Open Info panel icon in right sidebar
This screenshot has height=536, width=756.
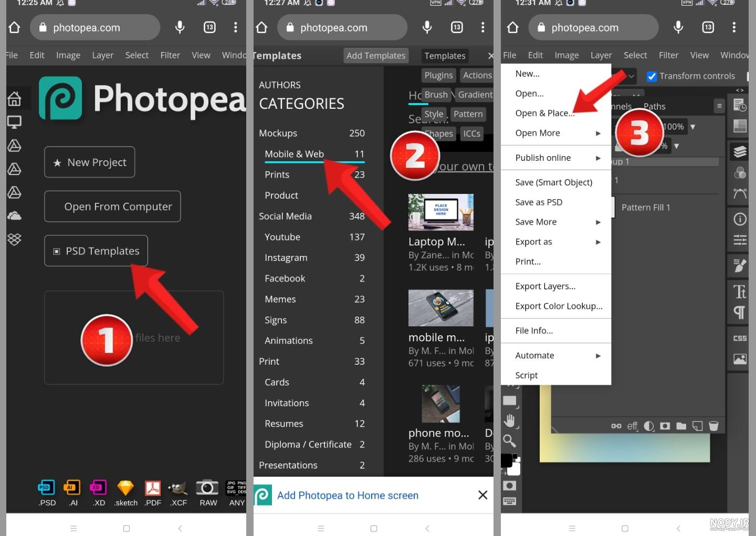(x=740, y=219)
